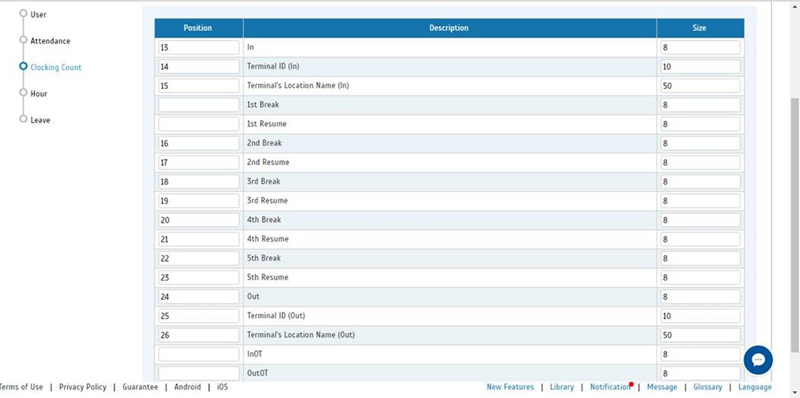This screenshot has width=800, height=398.
Task: Click the Notification red dot indicator
Action: (x=632, y=384)
